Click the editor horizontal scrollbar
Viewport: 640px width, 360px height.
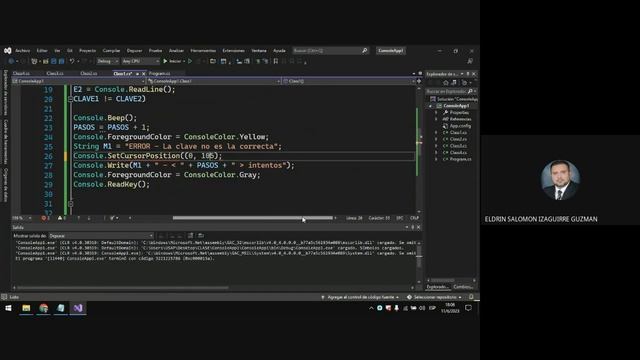(252, 218)
